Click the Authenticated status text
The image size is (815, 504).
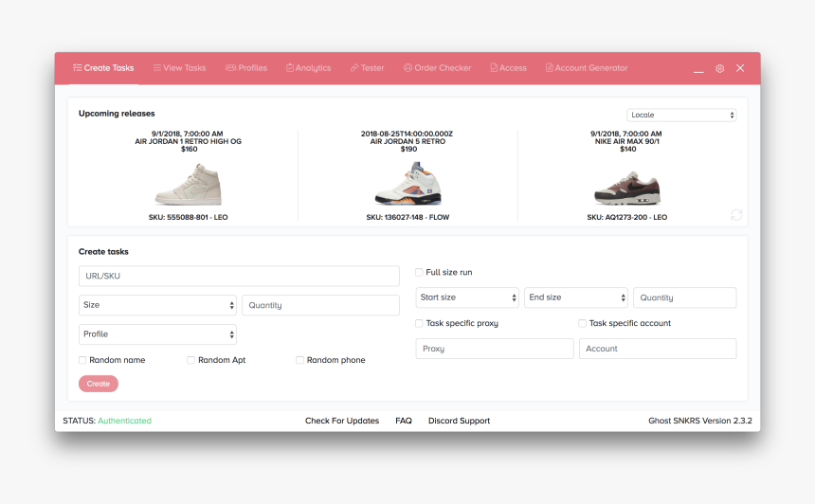pos(125,421)
